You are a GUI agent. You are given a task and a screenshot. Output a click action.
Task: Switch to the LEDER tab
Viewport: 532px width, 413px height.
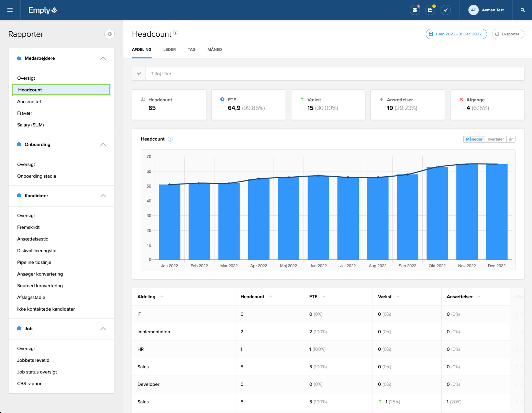point(169,49)
